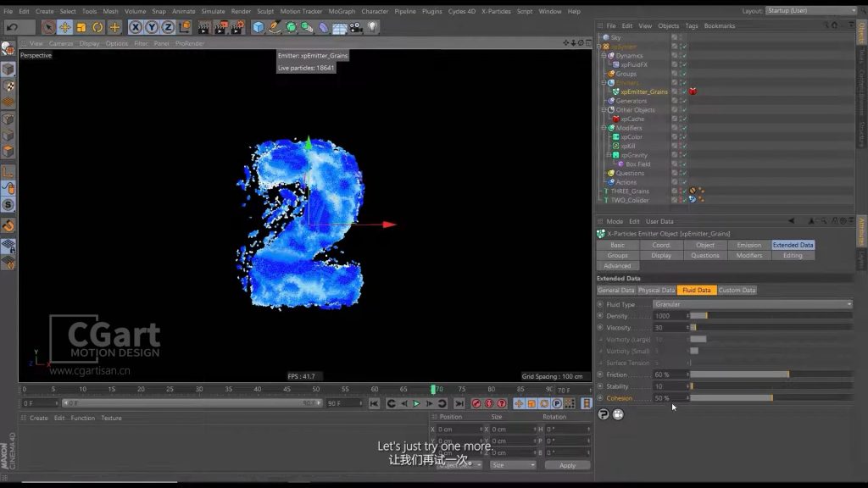Open the Simulate menu
The height and width of the screenshot is (488, 868).
[213, 11]
